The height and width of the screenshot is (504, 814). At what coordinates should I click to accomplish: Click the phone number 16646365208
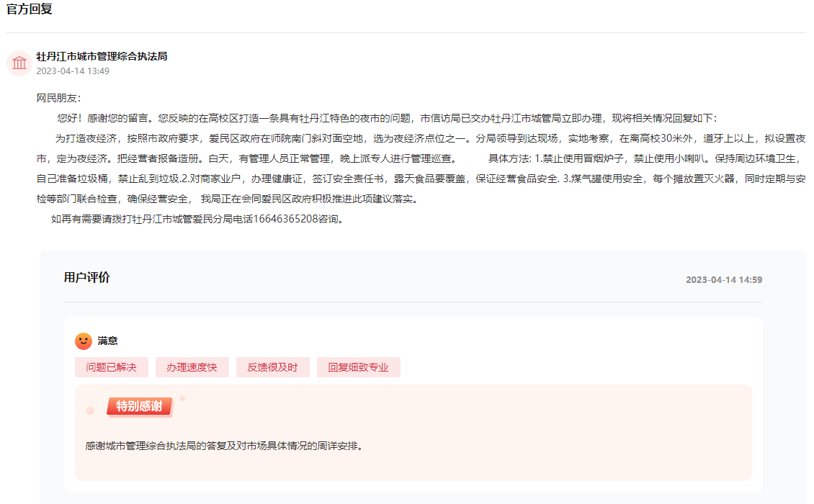tap(285, 219)
